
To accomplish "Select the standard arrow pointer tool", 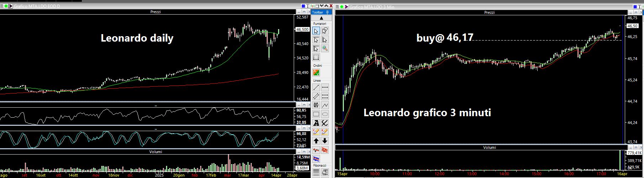I will coord(316,31).
